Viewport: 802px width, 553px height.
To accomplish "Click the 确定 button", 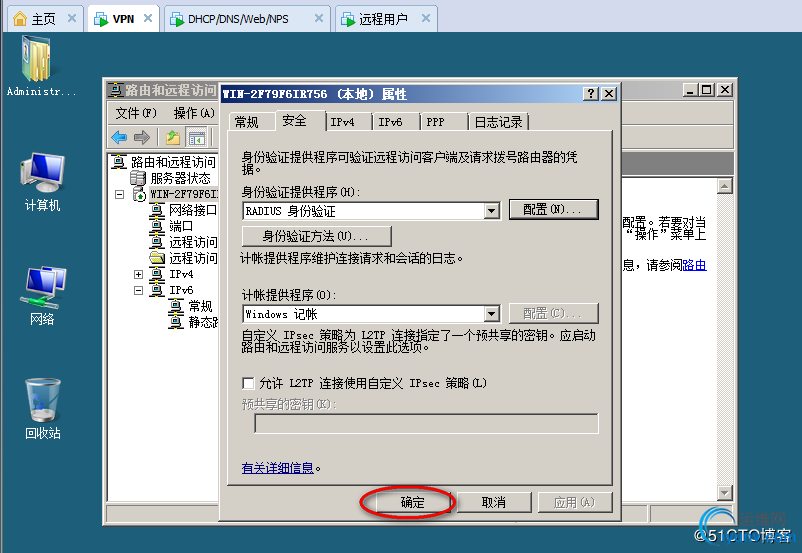I will (x=413, y=502).
